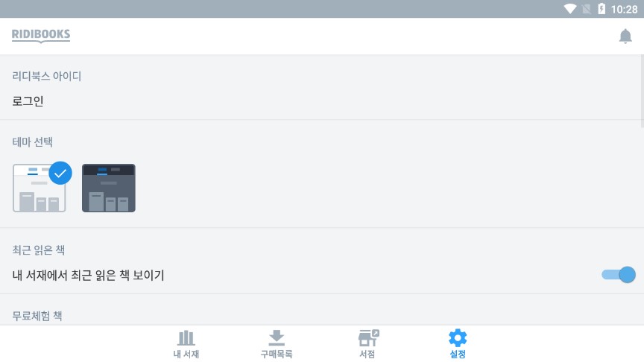Switch to the 내 서재 tab label
The height and width of the screenshot is (362, 644).
186,354
